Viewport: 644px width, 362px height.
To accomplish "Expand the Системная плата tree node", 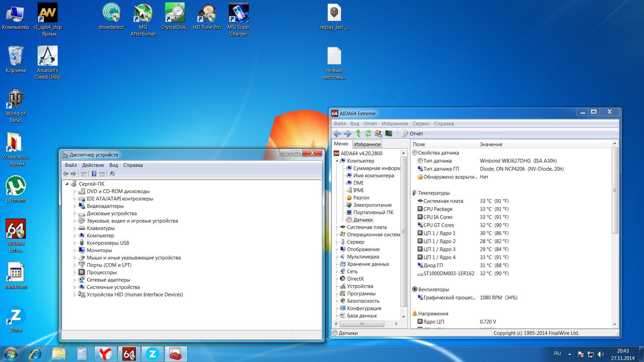I will [337, 227].
